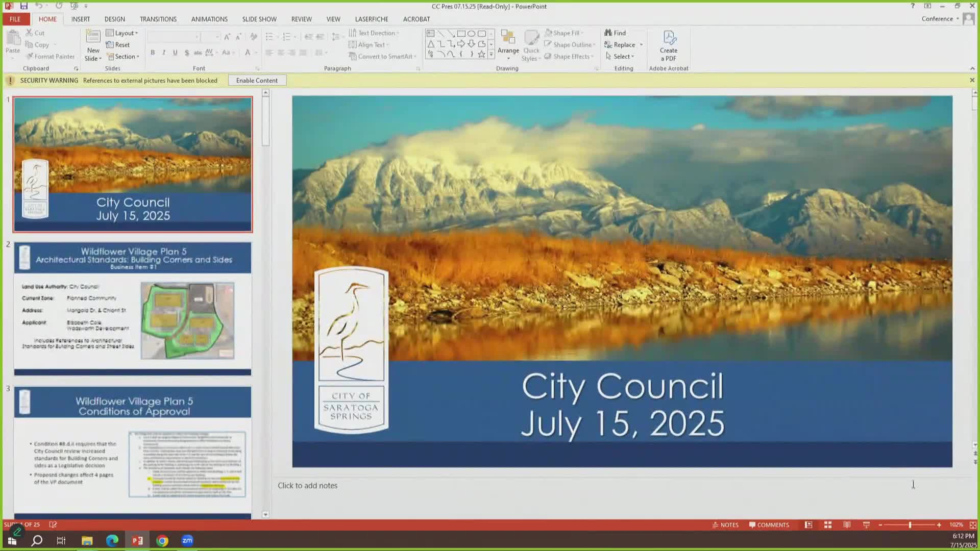Open the Section dropdown
Viewport: 980px width, 551px height.
pyautogui.click(x=124, y=57)
